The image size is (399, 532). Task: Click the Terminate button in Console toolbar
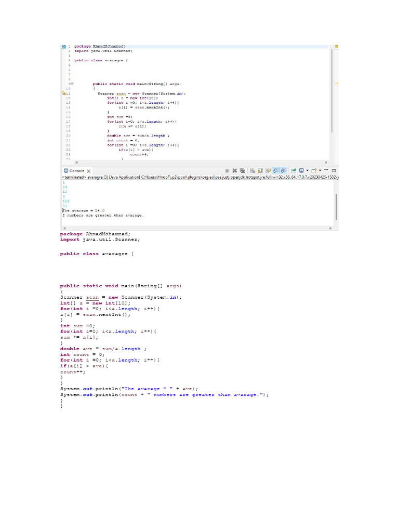point(227,170)
